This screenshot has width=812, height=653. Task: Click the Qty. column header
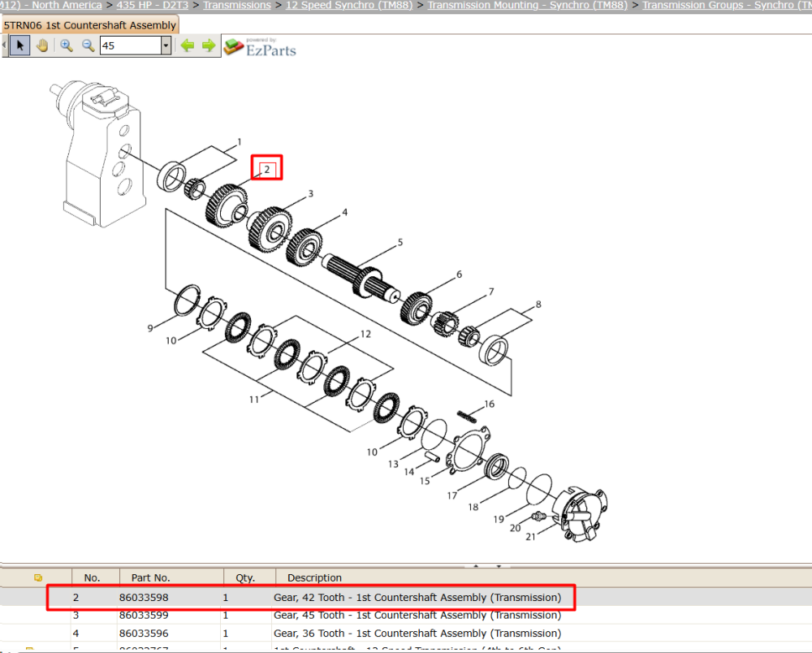(245, 577)
